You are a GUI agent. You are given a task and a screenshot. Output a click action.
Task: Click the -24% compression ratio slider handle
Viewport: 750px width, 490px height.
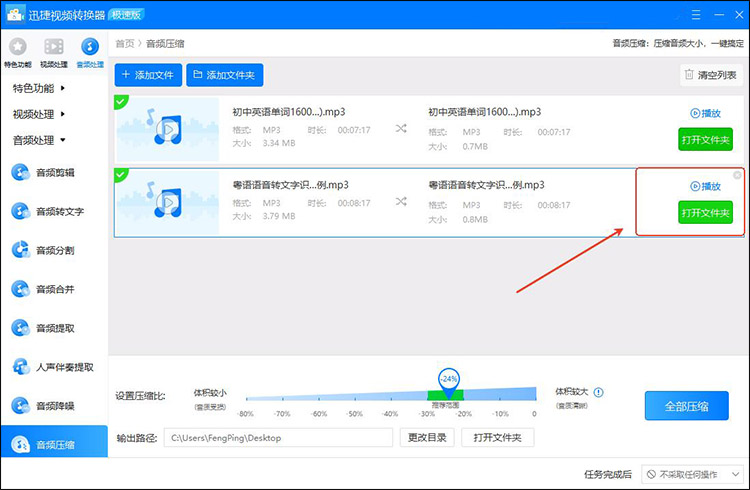pos(449,380)
